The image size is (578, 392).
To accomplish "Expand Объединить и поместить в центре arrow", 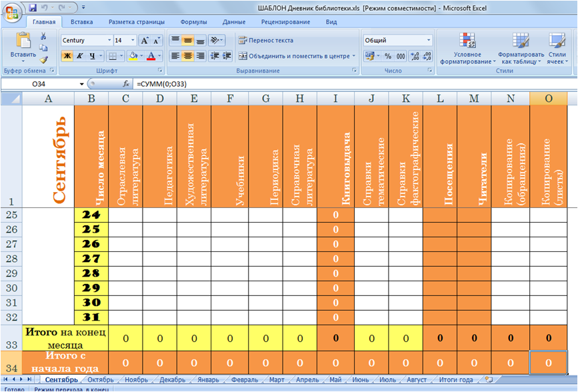I will tap(353, 56).
